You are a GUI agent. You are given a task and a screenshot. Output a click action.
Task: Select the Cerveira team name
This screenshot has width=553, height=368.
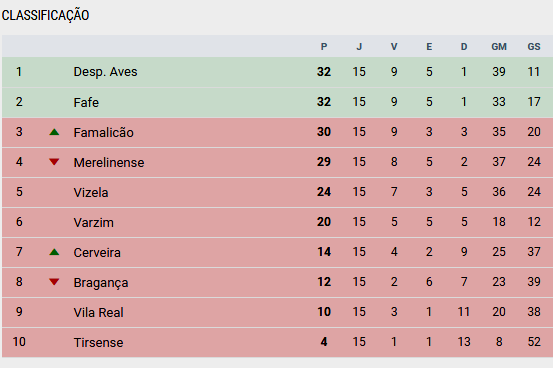tap(97, 252)
